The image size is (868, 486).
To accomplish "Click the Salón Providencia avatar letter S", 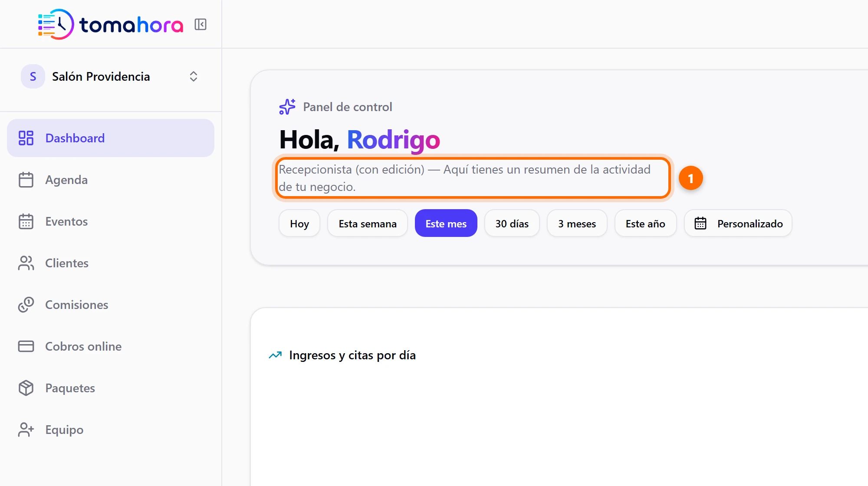I will [33, 76].
